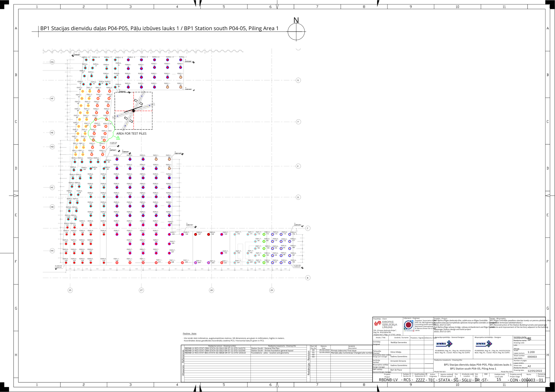Image resolution: width=555 pixels, height=392 pixels.
Task: Click the 1:200 scale value
Action: 531,352
